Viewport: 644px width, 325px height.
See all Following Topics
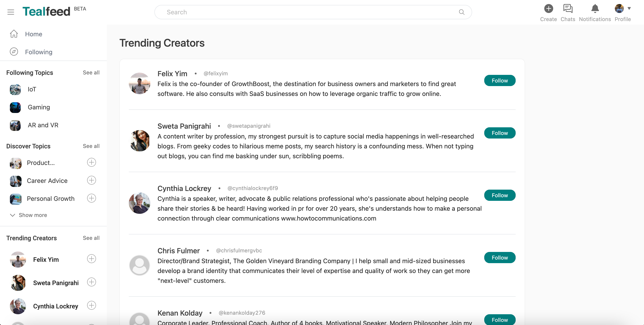(91, 73)
